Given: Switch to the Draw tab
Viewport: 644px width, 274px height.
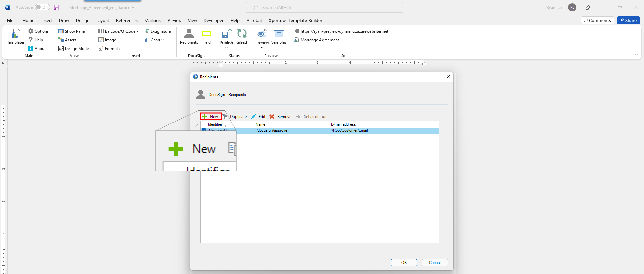Looking at the screenshot, I should tap(64, 20).
